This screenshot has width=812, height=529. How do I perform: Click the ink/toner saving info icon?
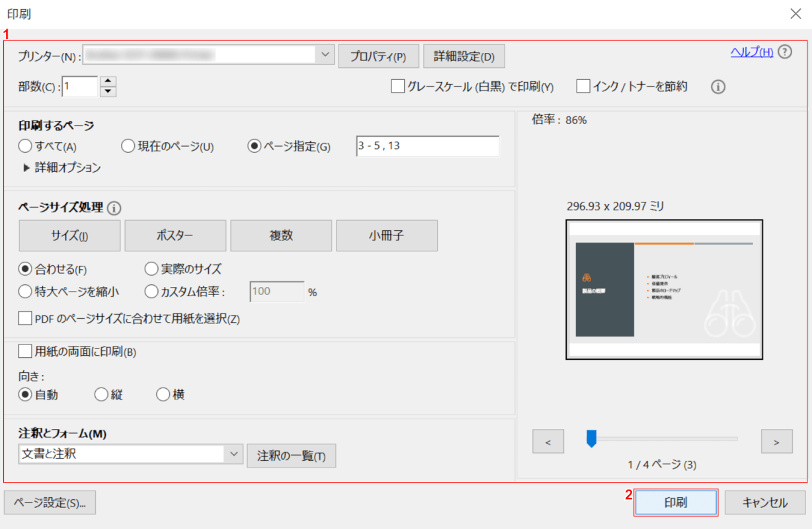click(718, 87)
